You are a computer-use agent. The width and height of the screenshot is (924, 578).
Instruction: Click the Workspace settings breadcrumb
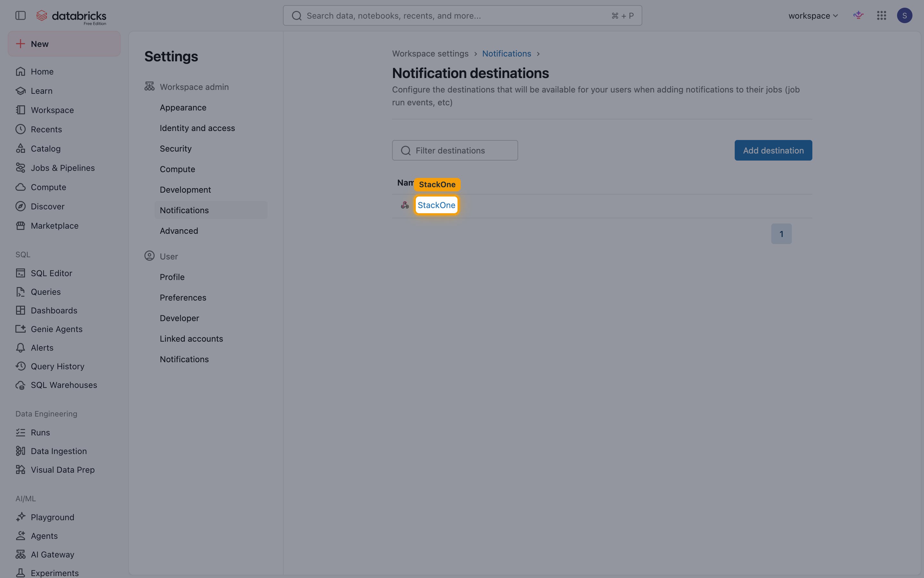point(430,54)
